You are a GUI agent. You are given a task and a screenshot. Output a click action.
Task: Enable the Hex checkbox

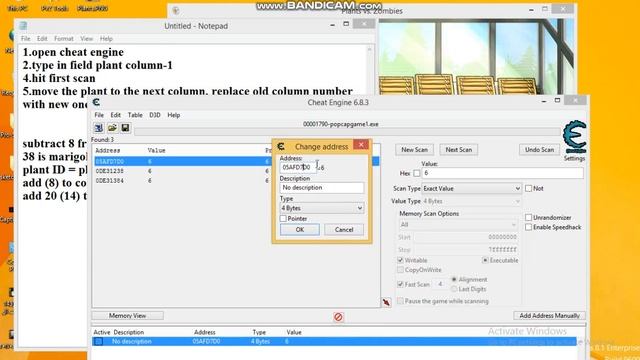click(416, 173)
